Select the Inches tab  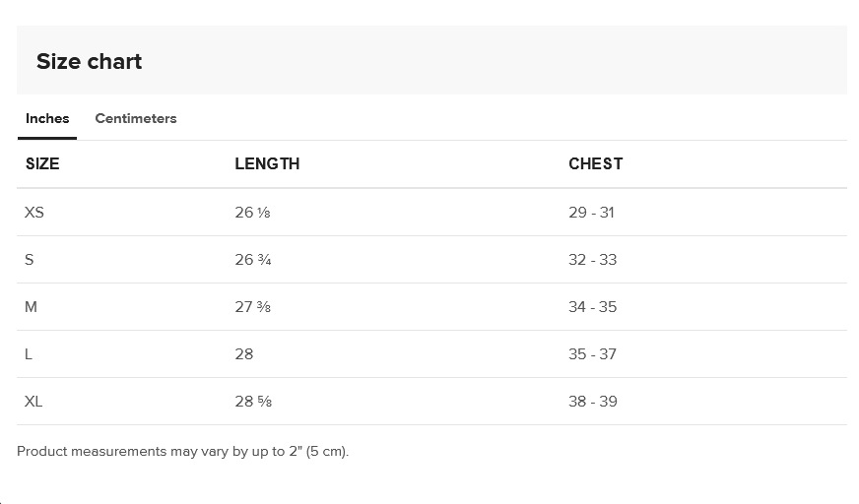[47, 119]
